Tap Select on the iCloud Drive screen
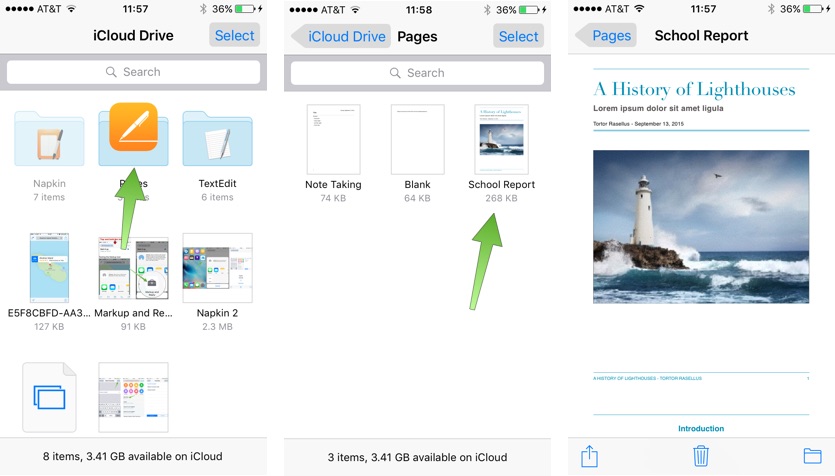The width and height of the screenshot is (835, 476). point(235,35)
